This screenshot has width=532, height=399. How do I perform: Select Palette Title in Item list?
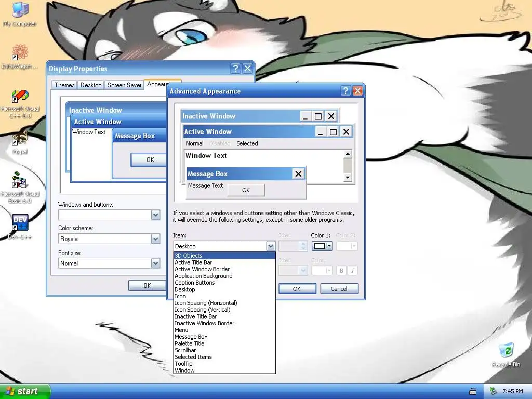224,343
